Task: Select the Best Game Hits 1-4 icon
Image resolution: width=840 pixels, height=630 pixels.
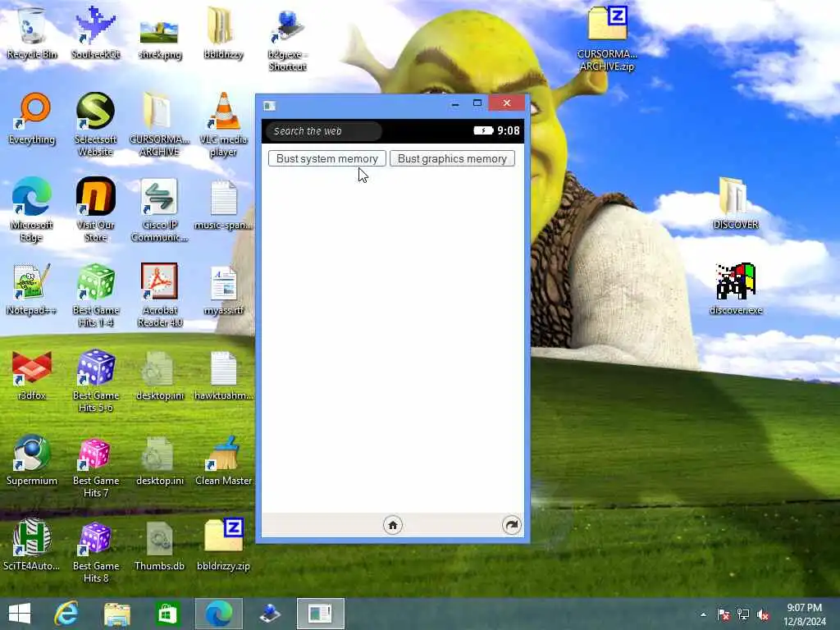Action: pyautogui.click(x=95, y=294)
